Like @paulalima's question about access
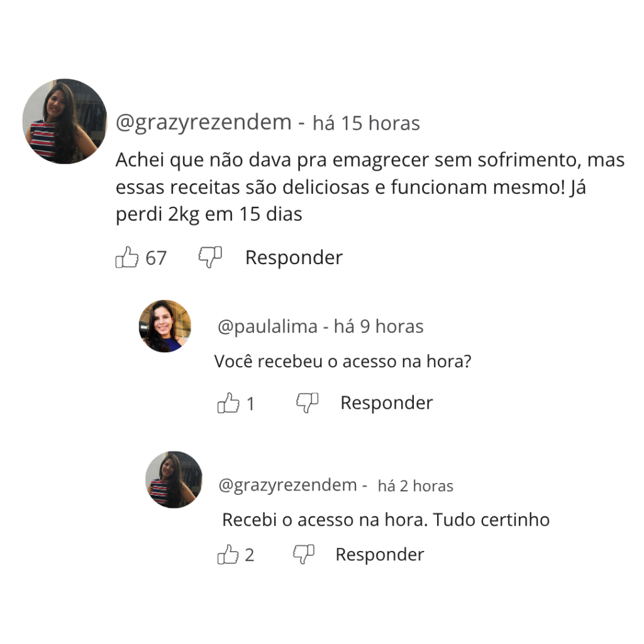 228,403
